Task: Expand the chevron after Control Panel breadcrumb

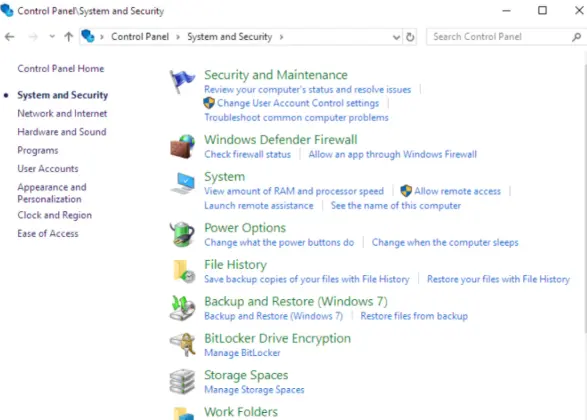Action: (178, 37)
